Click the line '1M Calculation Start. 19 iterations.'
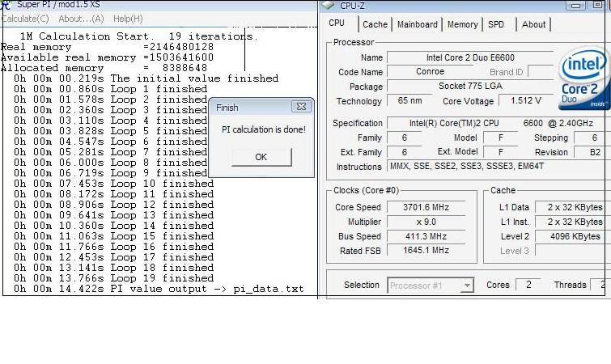 [138, 36]
